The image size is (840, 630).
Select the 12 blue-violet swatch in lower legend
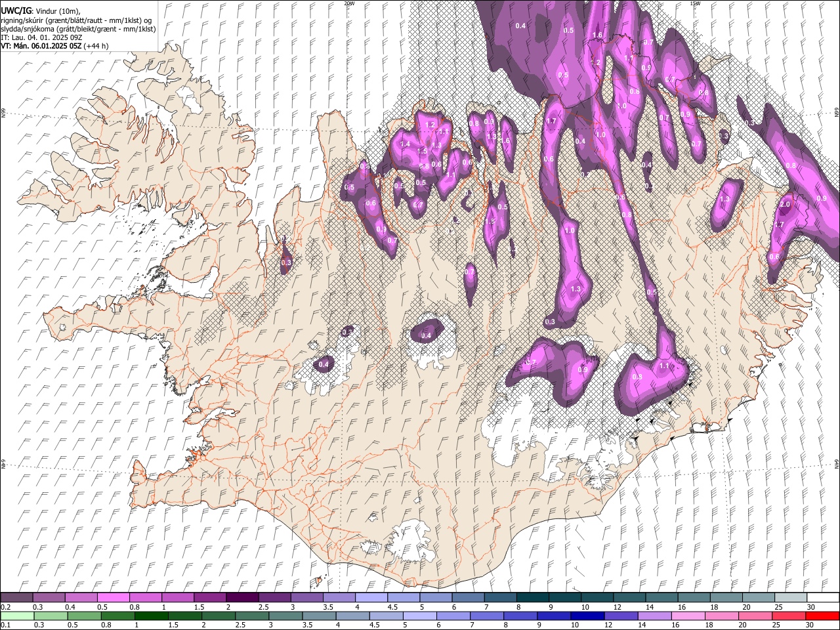621,616
